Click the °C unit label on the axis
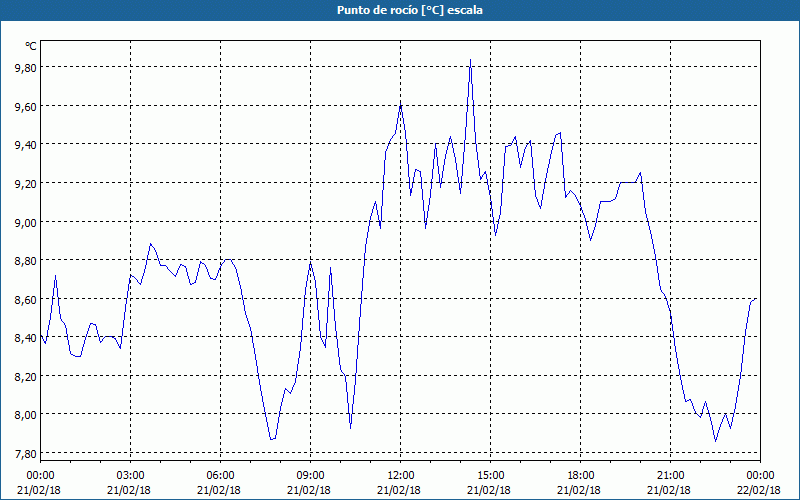Viewport: 800px width, 500px height. point(31,46)
